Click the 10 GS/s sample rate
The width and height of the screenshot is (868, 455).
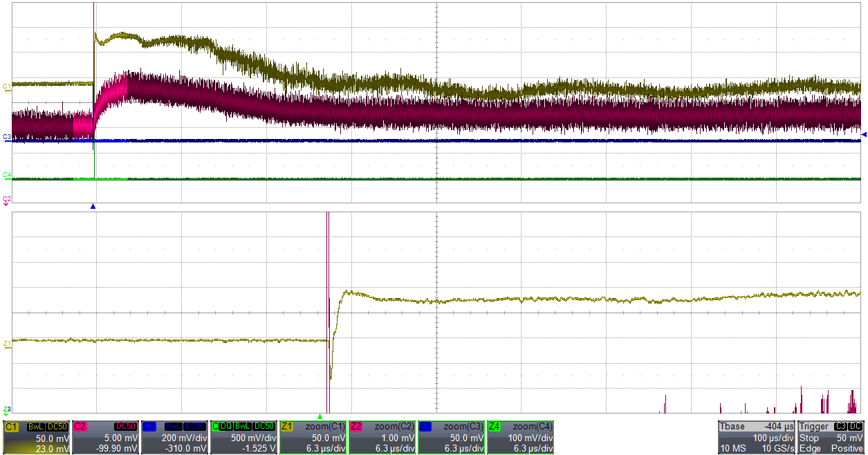[x=777, y=449]
